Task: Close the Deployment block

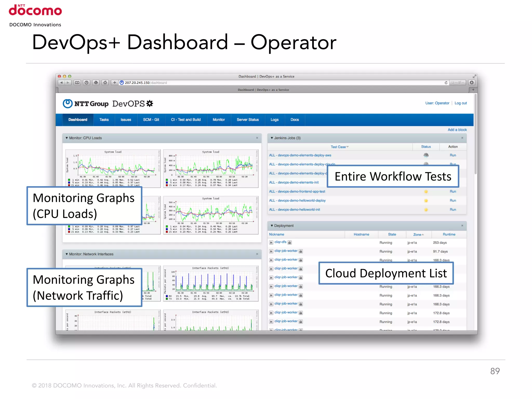Action: point(462,226)
